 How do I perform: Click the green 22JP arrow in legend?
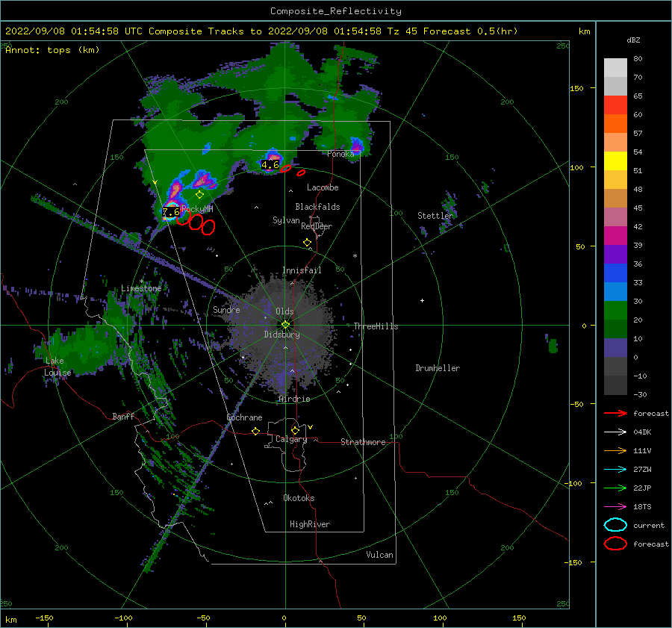[615, 488]
